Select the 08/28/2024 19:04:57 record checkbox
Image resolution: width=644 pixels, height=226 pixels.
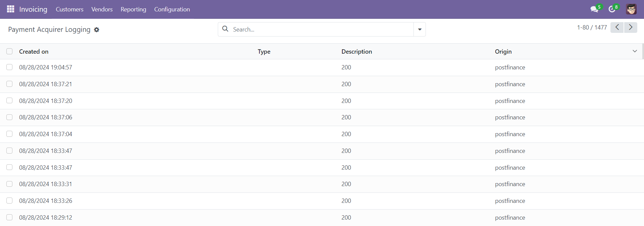tap(9, 67)
